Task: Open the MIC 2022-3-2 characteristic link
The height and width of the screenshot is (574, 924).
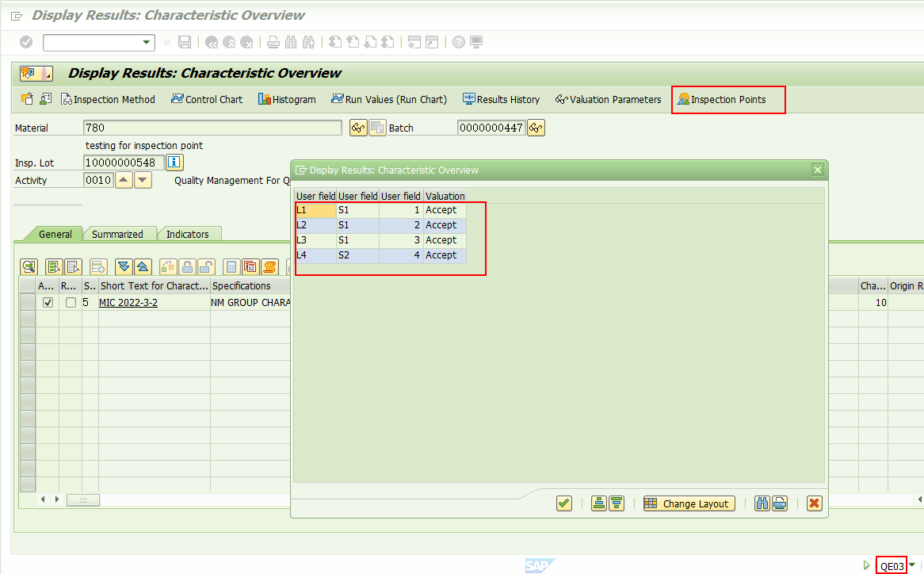Action: (128, 302)
